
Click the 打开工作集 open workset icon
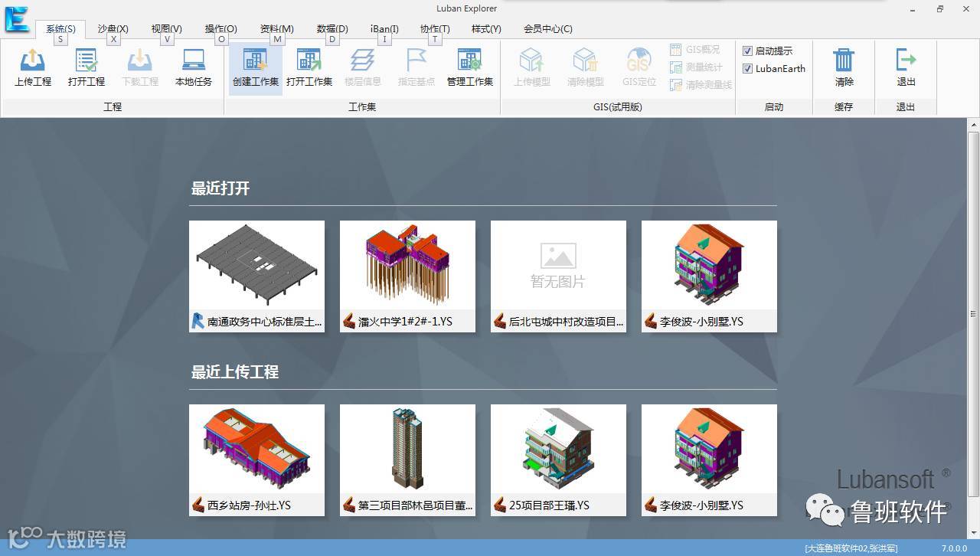click(309, 67)
